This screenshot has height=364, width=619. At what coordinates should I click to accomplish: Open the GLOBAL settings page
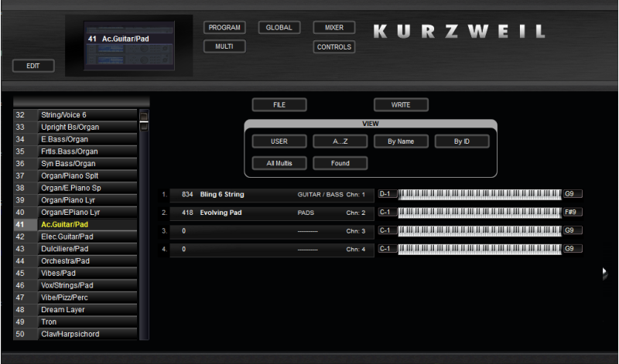279,28
